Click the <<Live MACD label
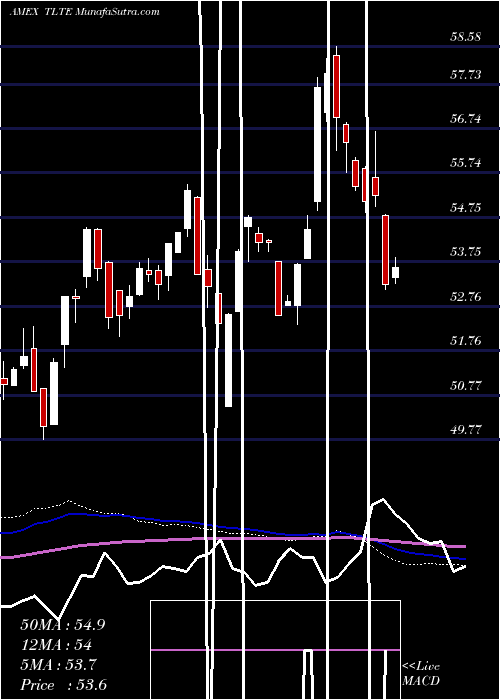Image resolution: width=500 pixels, height=700 pixels. coord(421,673)
